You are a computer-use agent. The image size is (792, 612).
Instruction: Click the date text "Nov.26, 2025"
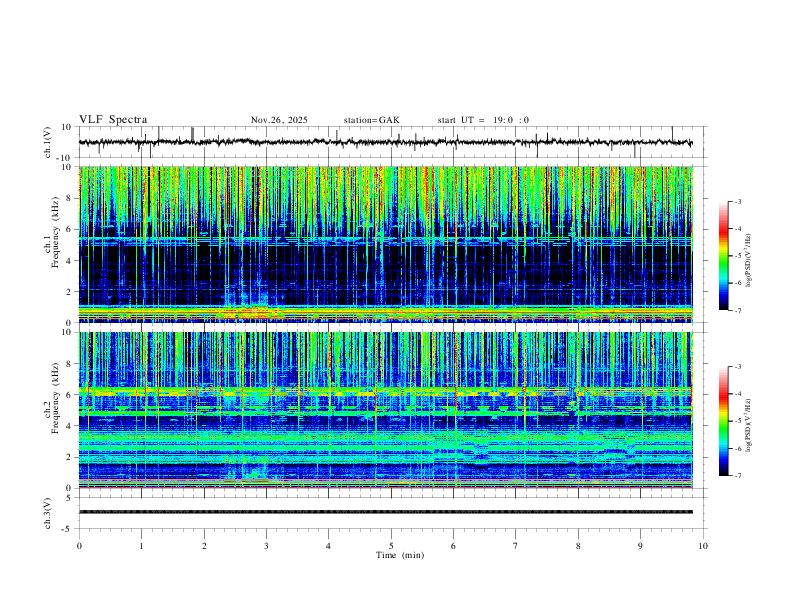click(x=279, y=120)
